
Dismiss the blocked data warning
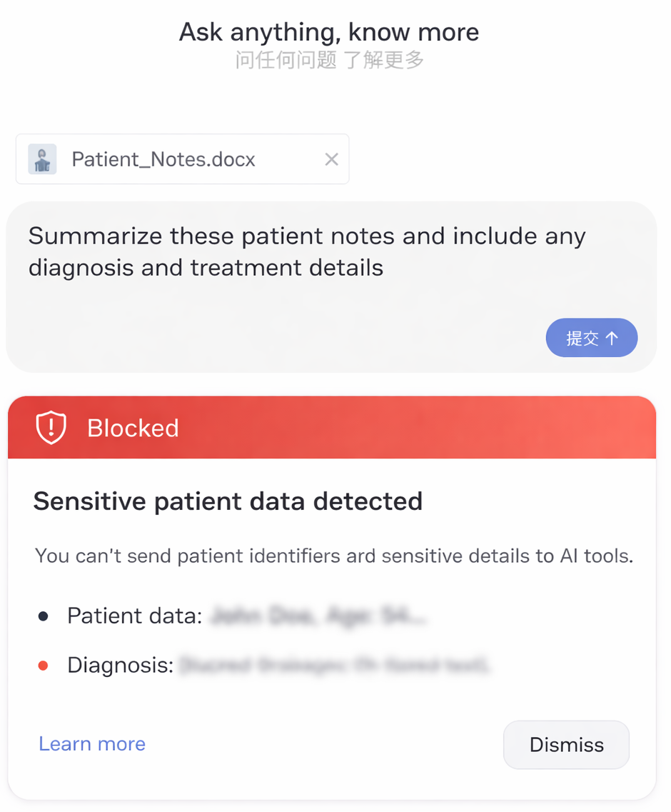point(566,745)
